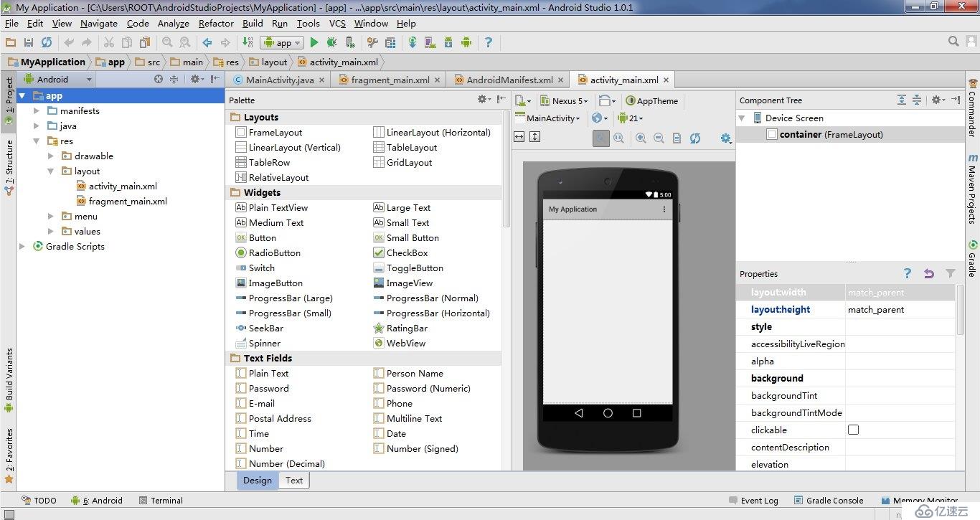Open the Build menu
This screenshot has height=520, width=980.
coord(253,23)
